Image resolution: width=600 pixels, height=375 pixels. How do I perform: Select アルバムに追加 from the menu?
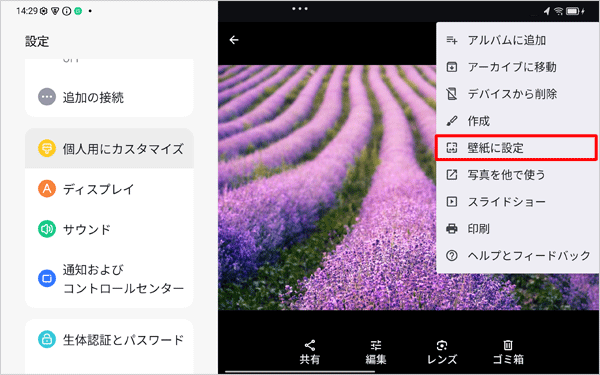tap(518, 40)
